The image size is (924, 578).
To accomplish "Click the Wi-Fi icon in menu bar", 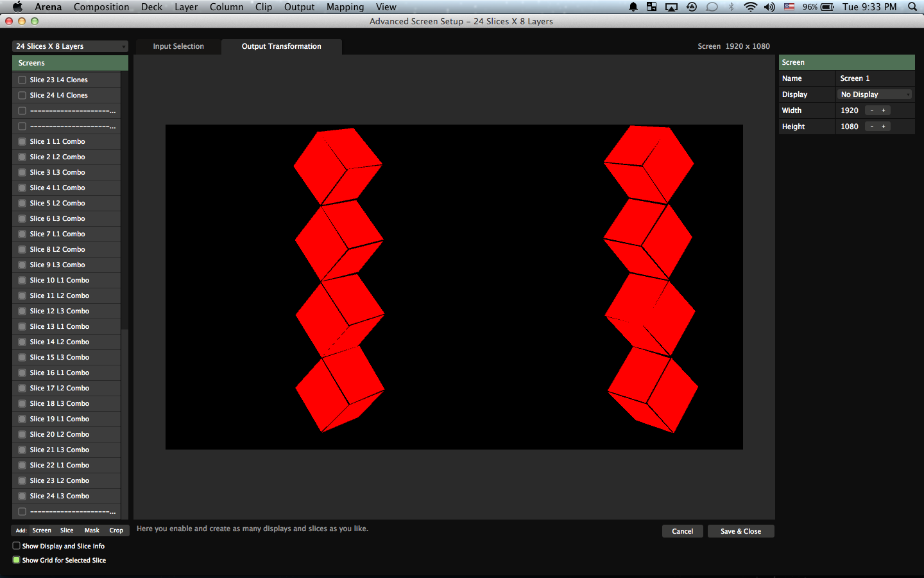I will 750,7.
